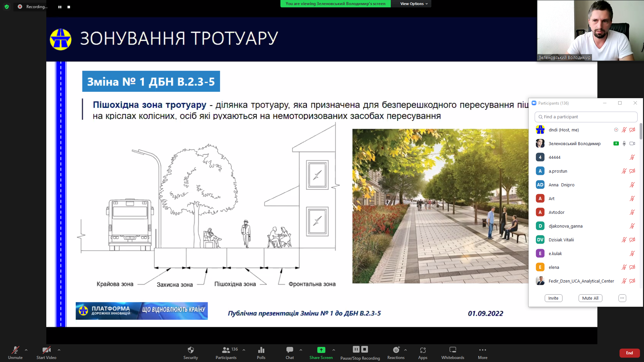The height and width of the screenshot is (362, 644).
Task: Pause the recording in the top bar
Action: [60, 7]
